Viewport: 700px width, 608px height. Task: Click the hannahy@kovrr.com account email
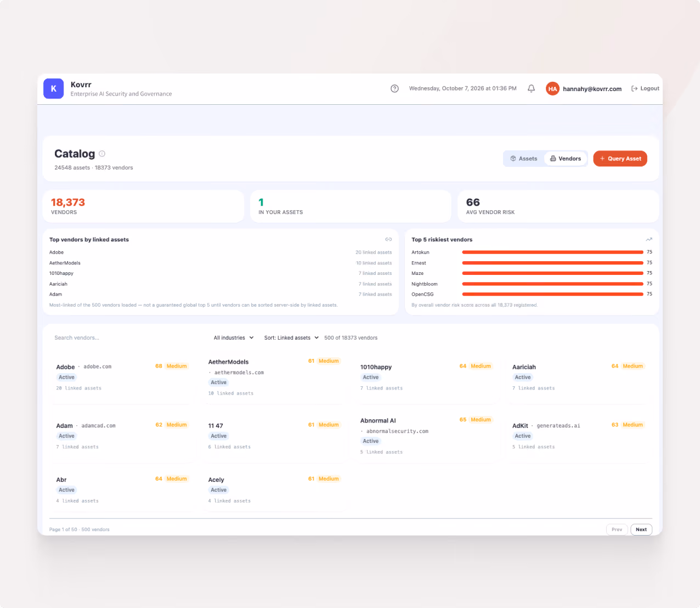click(592, 89)
